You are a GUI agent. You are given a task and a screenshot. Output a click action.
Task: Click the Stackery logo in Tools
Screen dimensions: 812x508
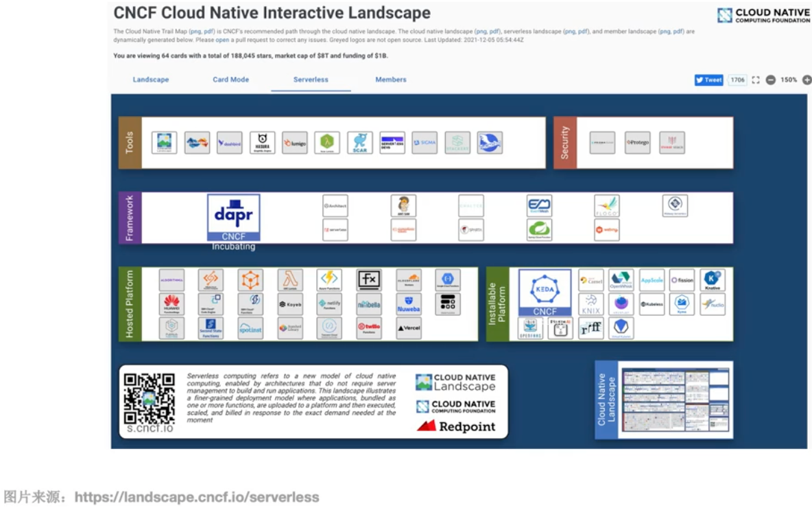(458, 143)
